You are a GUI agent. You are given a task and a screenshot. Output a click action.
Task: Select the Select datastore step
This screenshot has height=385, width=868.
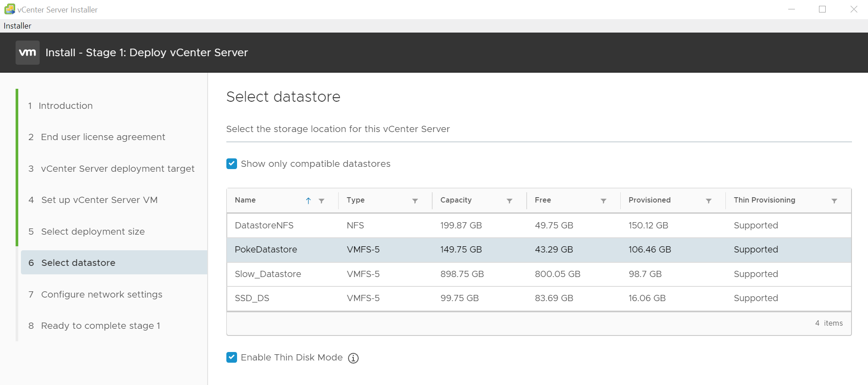pos(114,263)
